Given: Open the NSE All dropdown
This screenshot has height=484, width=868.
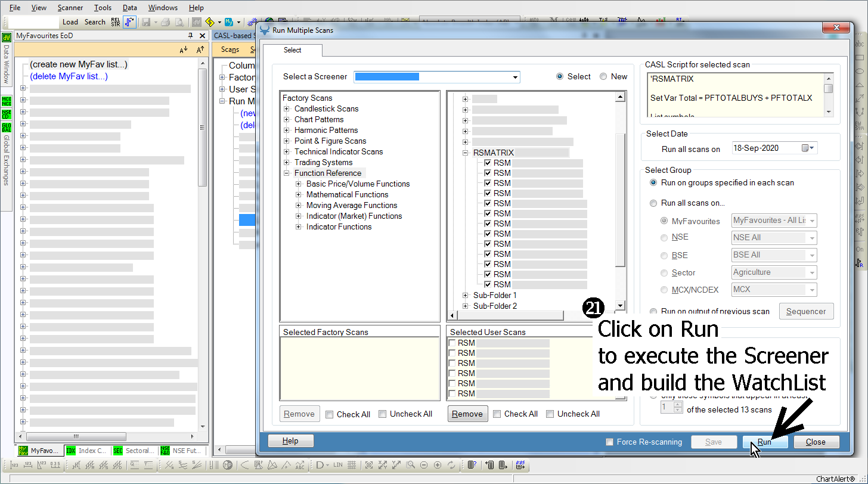Looking at the screenshot, I should tap(811, 238).
